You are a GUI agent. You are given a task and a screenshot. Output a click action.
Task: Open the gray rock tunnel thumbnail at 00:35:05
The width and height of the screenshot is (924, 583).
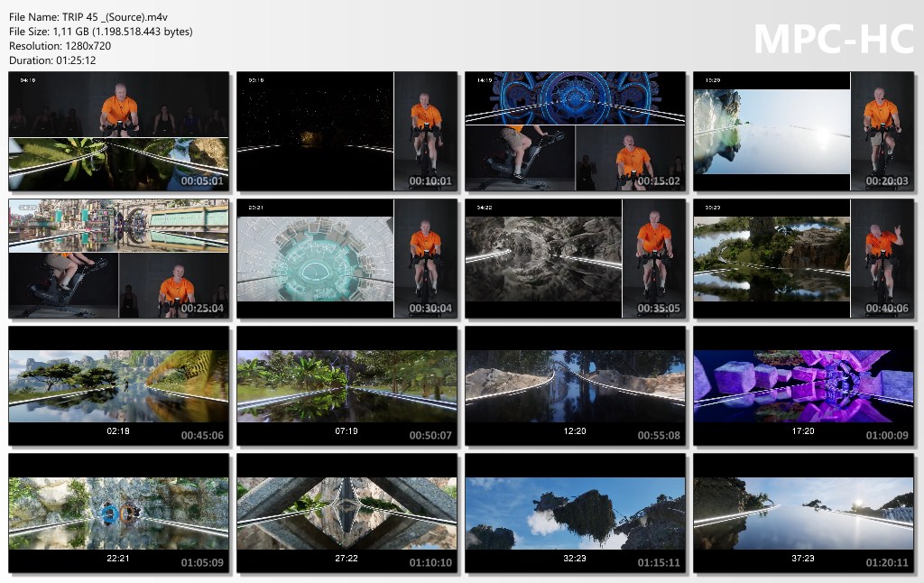575,259
